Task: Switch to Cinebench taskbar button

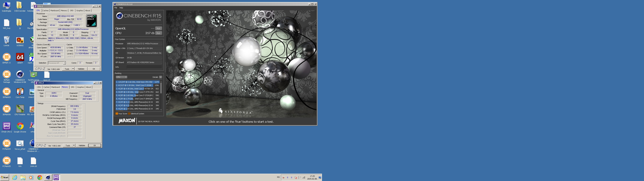Action: (x=48, y=177)
